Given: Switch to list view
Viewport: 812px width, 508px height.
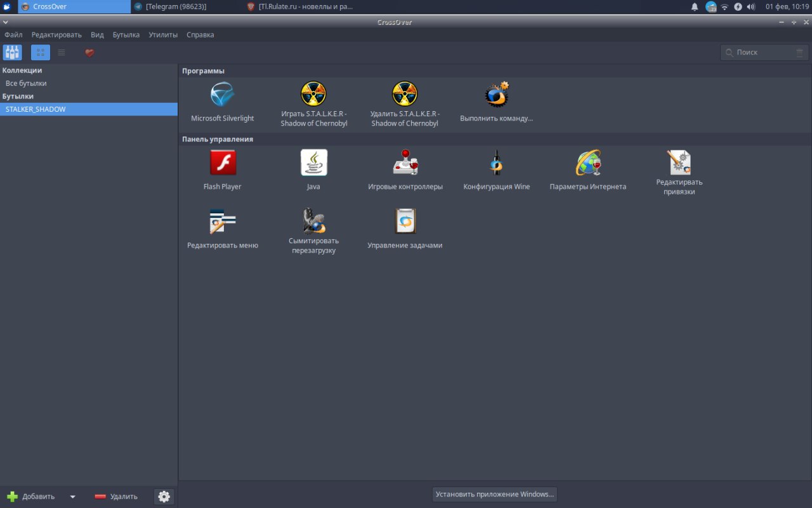Looking at the screenshot, I should (62, 52).
